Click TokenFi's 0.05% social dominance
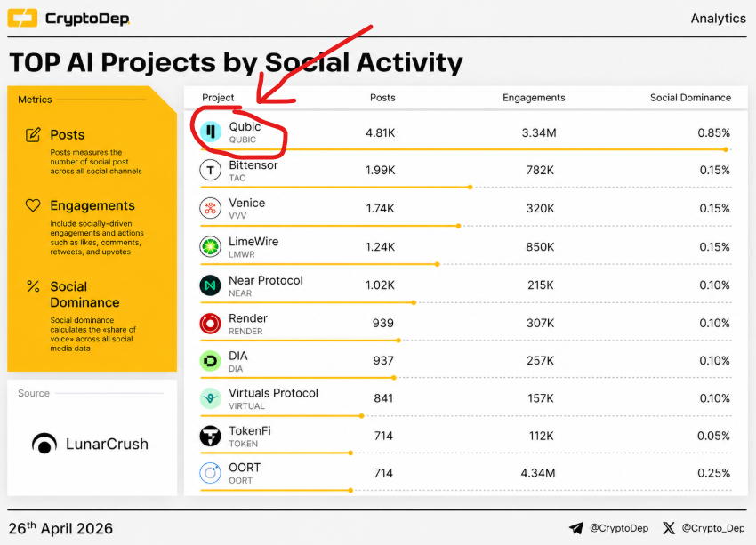756x545 pixels. pyautogui.click(x=713, y=437)
